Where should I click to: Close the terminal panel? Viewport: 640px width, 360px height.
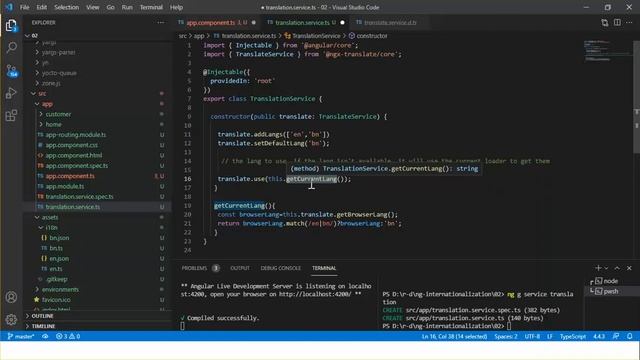click(x=629, y=268)
